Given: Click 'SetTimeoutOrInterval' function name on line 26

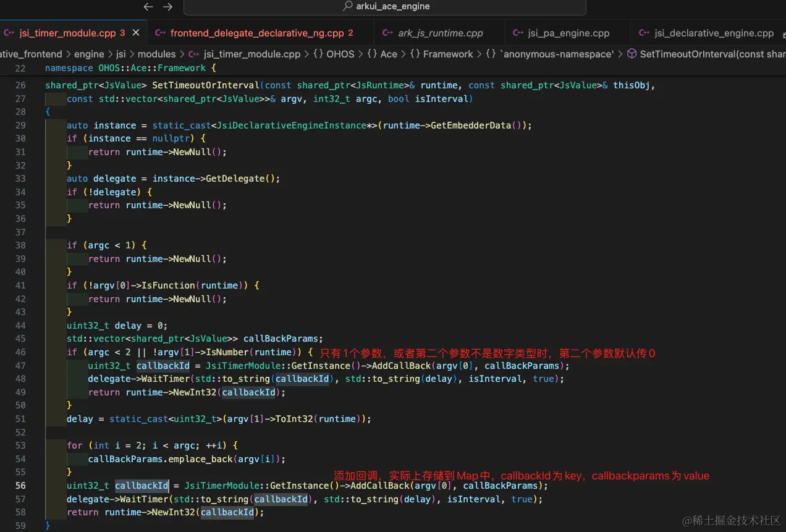Looking at the screenshot, I should [x=206, y=85].
